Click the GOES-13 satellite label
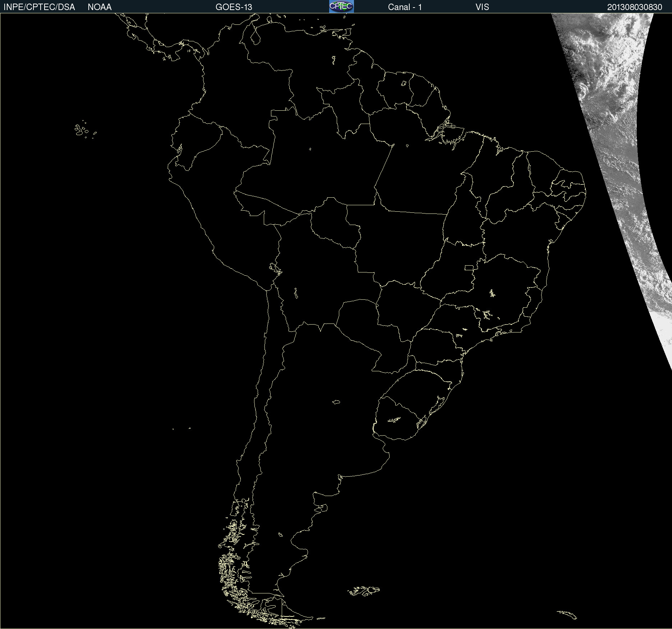Image resolution: width=672 pixels, height=629 pixels. (x=234, y=7)
